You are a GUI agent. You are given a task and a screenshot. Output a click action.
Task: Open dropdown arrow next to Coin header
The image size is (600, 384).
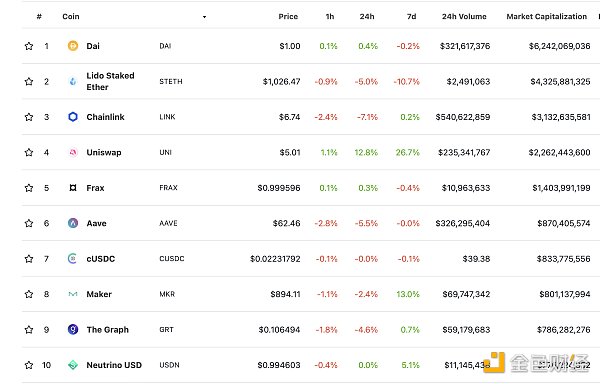pyautogui.click(x=204, y=17)
